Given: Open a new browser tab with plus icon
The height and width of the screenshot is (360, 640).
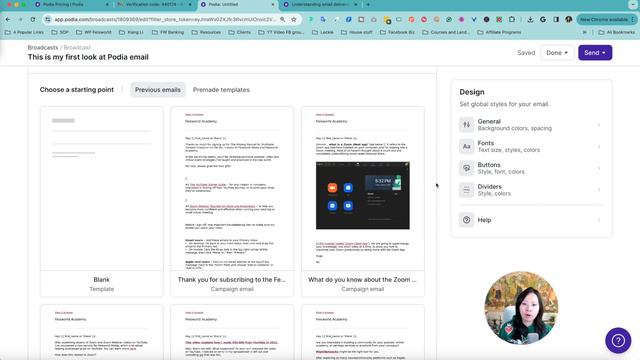Looking at the screenshot, I should (x=368, y=4).
